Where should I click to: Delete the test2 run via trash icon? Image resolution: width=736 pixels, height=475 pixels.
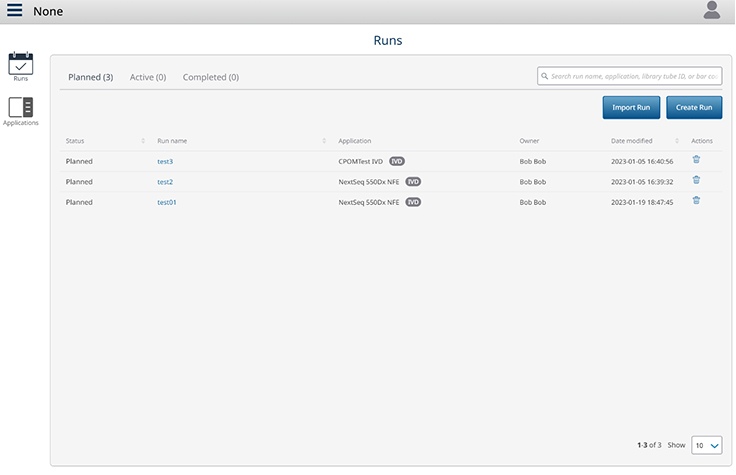pyautogui.click(x=696, y=181)
